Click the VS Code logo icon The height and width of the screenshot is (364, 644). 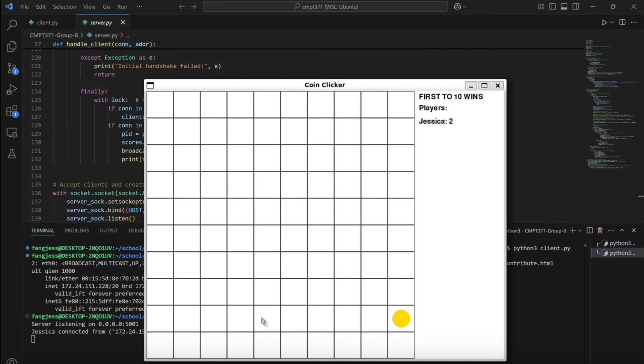(x=9, y=6)
